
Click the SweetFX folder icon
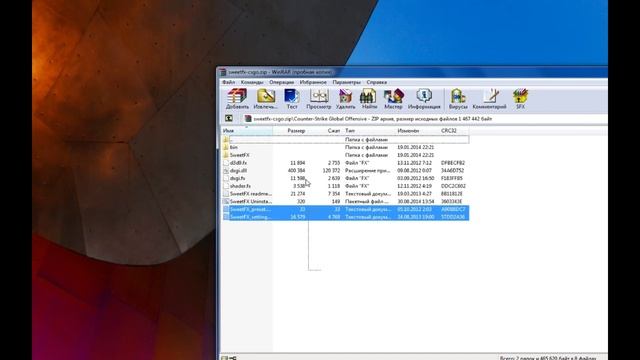point(226,155)
